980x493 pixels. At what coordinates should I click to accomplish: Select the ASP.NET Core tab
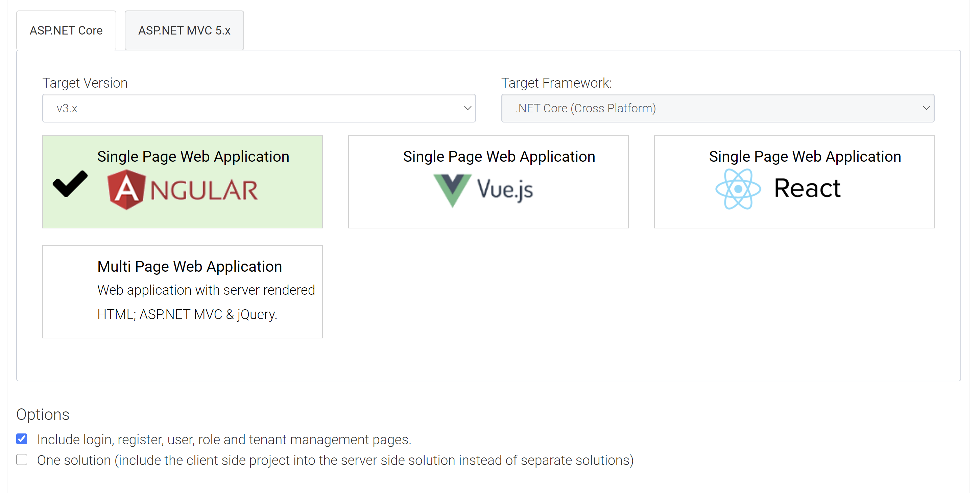tap(66, 30)
